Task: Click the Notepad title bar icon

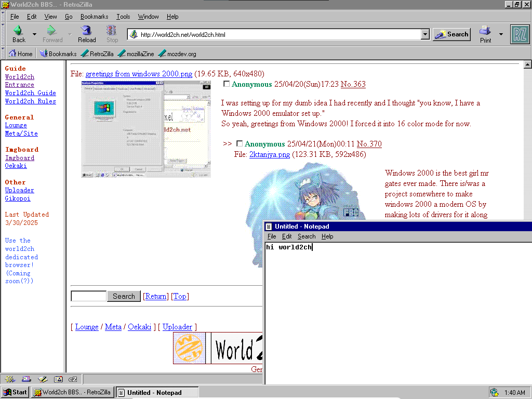Action: tap(269, 227)
